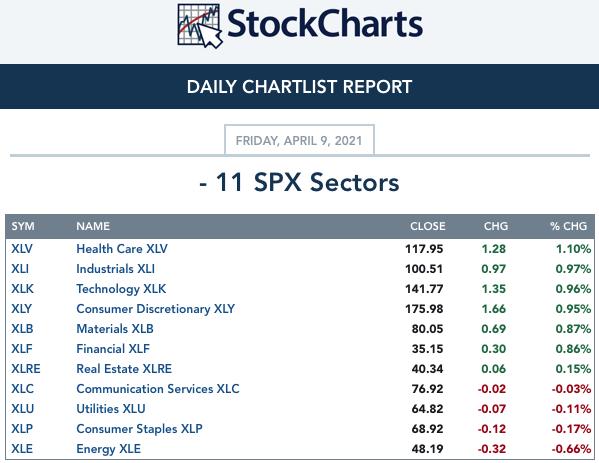Click the Friday, April 9, 2021 date tab
The width and height of the screenshot is (599, 463).
tap(299, 140)
